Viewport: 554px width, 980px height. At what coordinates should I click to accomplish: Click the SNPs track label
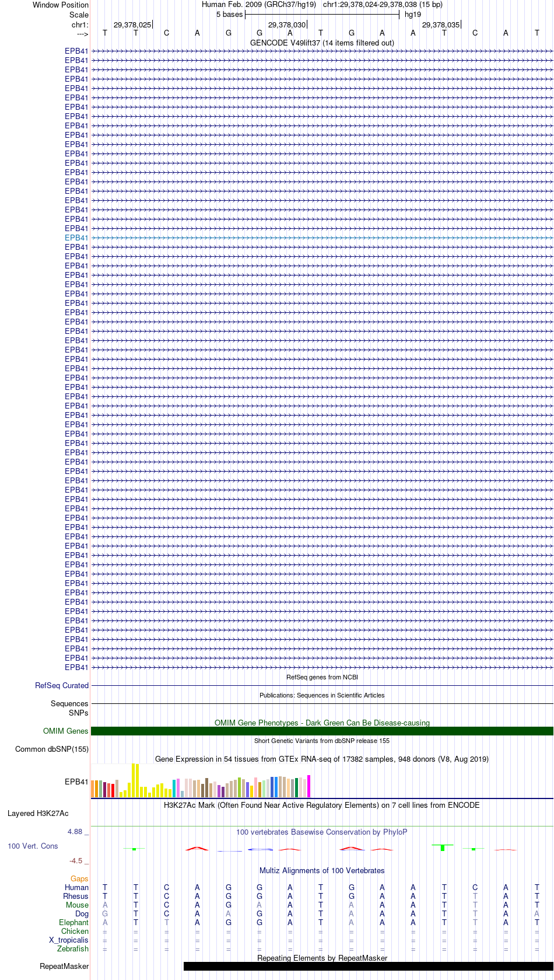[78, 713]
